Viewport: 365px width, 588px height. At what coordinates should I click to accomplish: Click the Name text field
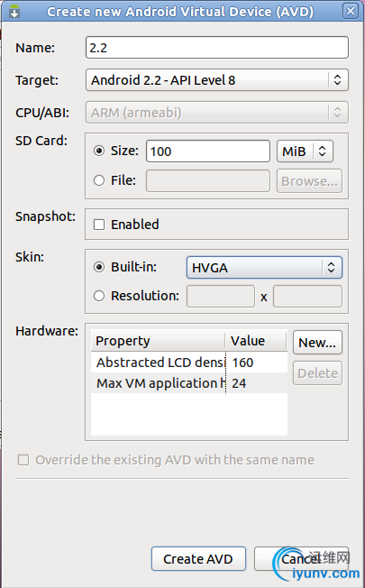coord(217,48)
